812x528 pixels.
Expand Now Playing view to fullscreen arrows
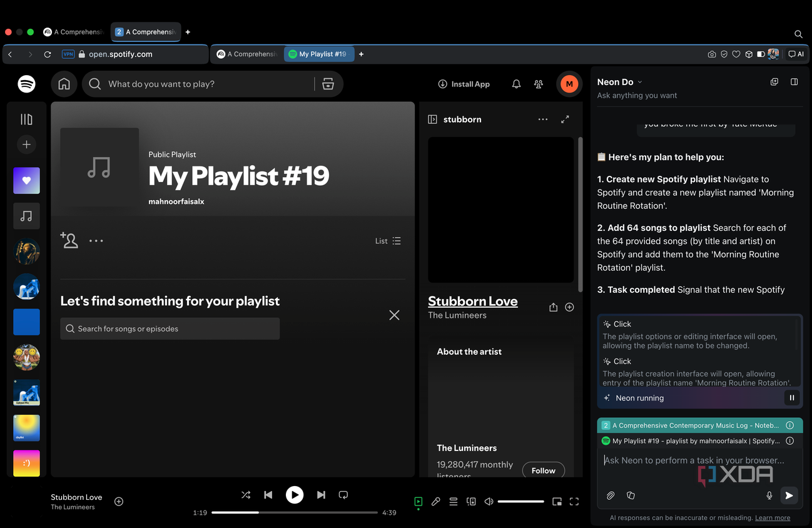565,119
